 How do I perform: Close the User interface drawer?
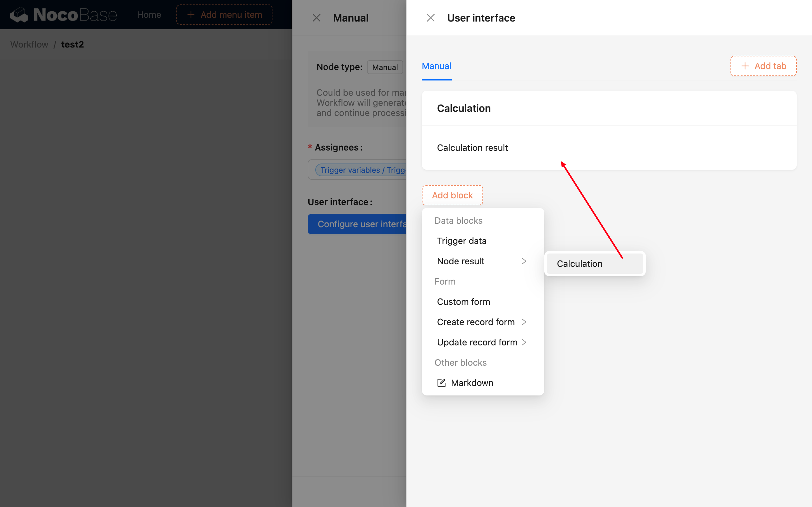coord(430,17)
